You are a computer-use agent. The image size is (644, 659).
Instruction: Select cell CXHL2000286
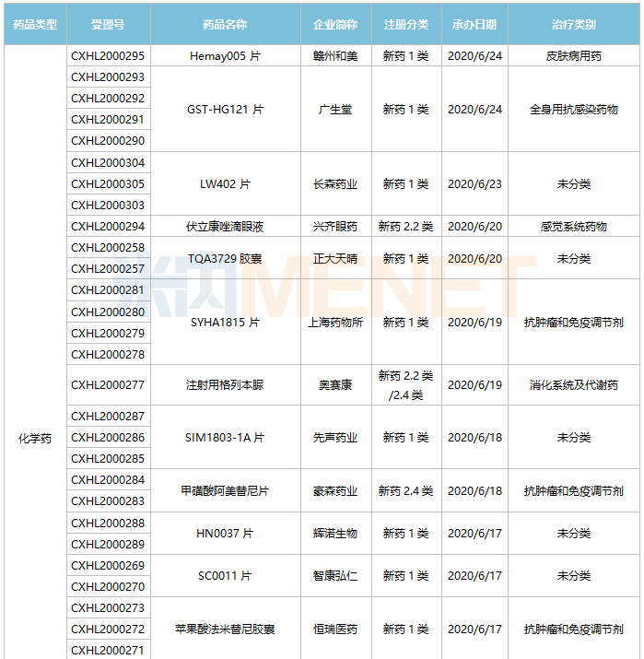(x=109, y=438)
